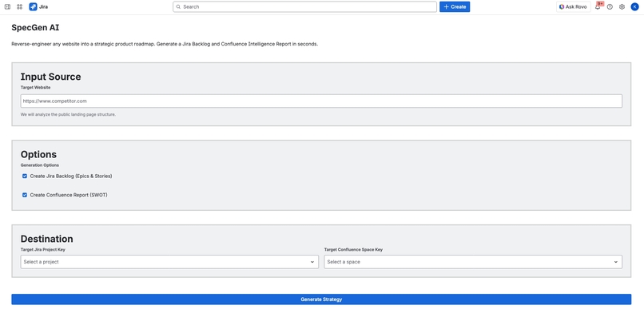
Task: Click the Target Website URL field
Action: click(x=321, y=101)
